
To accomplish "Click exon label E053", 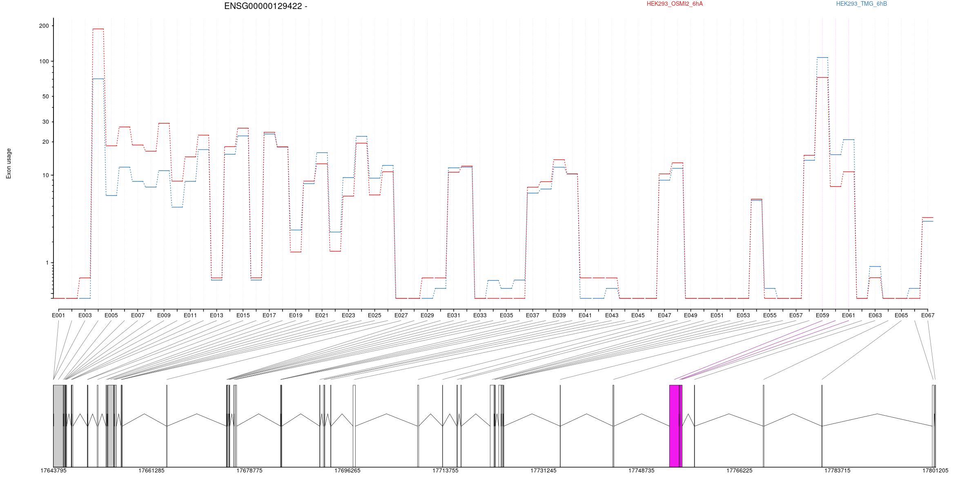I will tap(743, 315).
